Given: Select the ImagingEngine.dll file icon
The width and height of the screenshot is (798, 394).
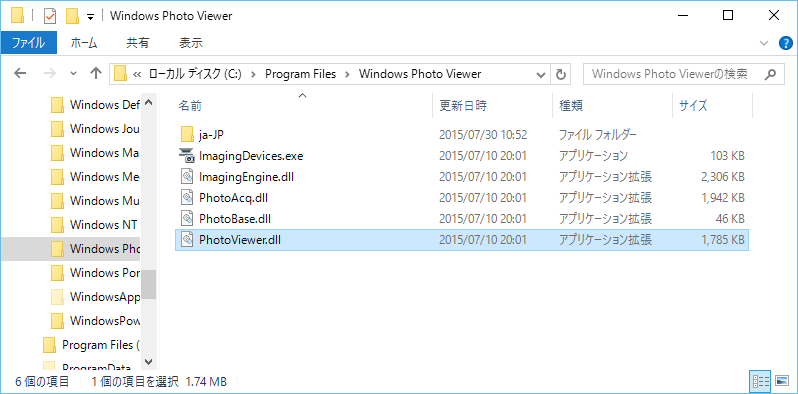Looking at the screenshot, I should 187,177.
